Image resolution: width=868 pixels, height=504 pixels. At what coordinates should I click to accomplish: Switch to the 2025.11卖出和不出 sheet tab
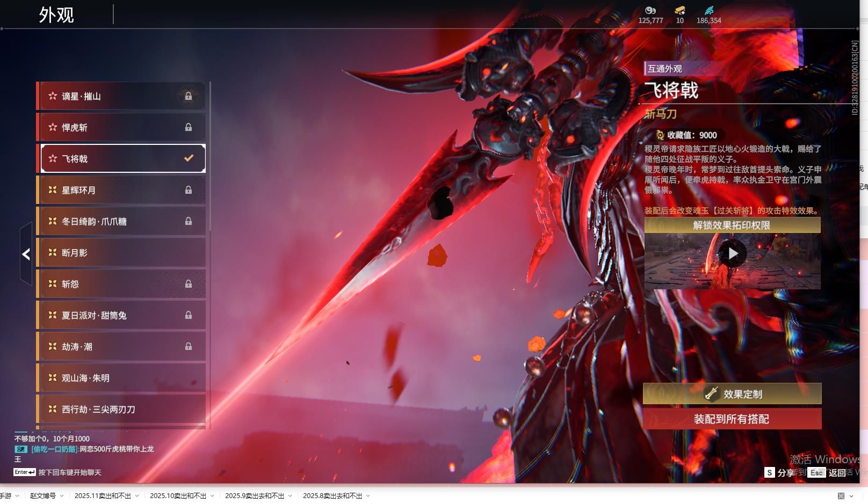point(103,496)
